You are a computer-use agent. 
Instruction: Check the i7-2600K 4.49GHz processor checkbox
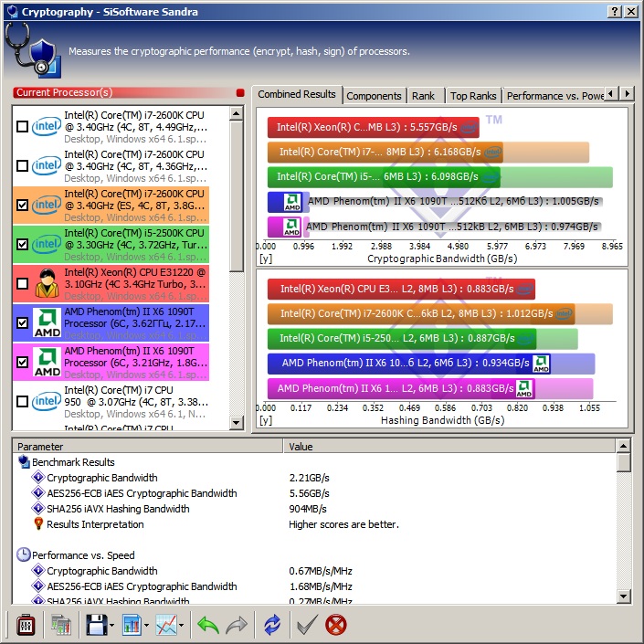pos(22,126)
